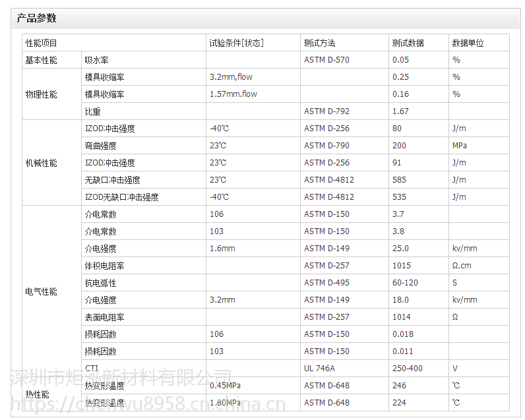Click the 基本性能 category cell
Viewport: 525px width, 420px height.
tap(42, 60)
